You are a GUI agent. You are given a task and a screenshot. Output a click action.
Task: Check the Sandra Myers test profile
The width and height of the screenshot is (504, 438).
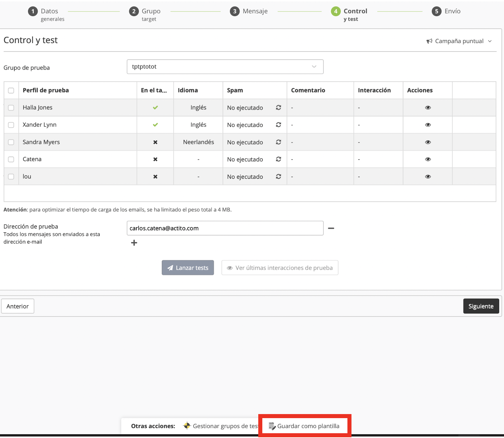(x=11, y=142)
